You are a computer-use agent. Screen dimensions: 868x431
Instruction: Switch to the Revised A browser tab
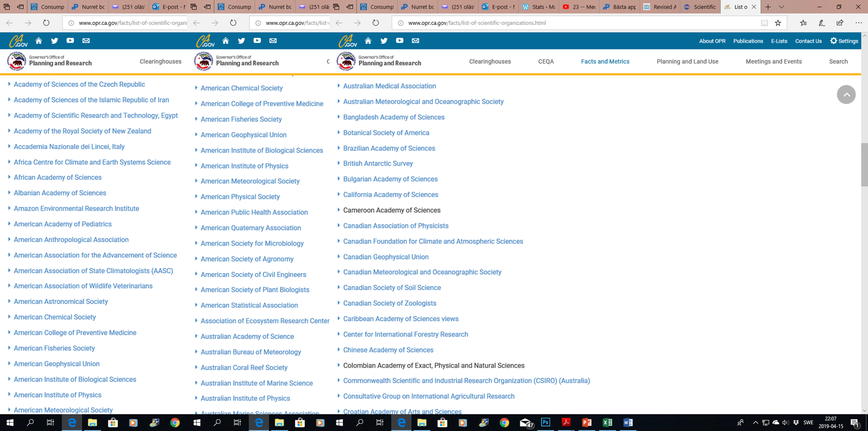[x=660, y=7]
